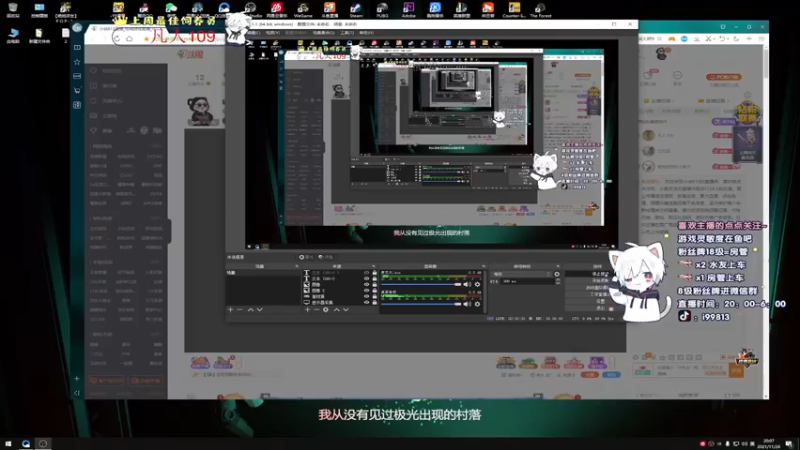Open the Windows Start button
The width and height of the screenshot is (800, 450).
tap(8, 444)
